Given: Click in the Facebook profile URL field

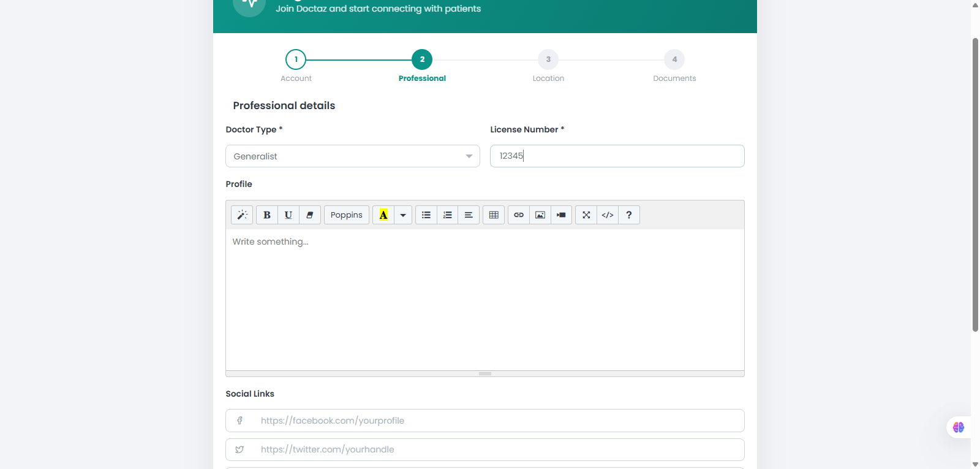Looking at the screenshot, I should (x=485, y=421).
